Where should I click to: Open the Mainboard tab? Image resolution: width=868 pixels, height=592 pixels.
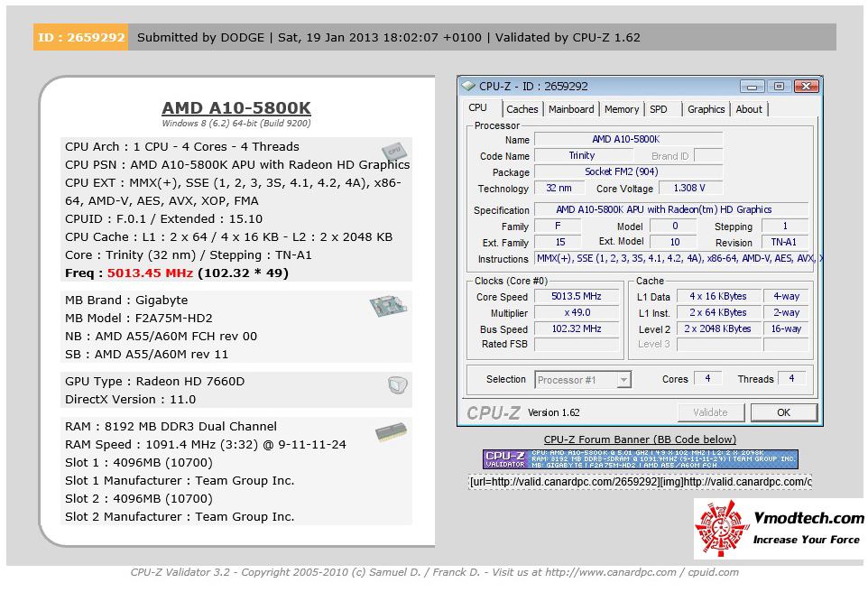(x=571, y=109)
